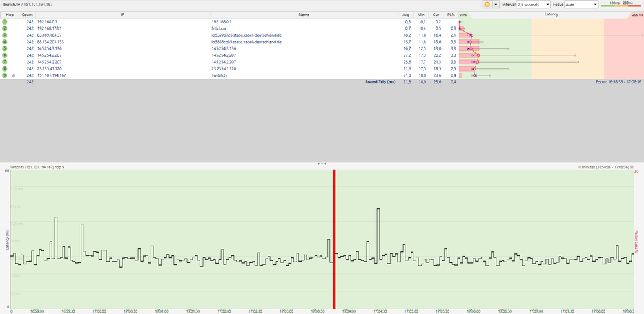
Task: Select IP cell 83.169.183.37
Action: [x=49, y=35]
